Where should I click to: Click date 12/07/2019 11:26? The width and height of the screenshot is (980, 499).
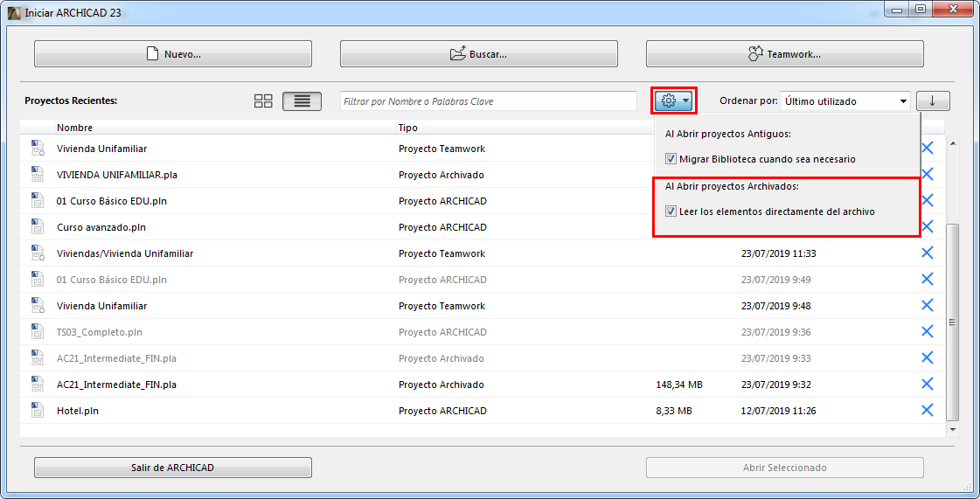(779, 411)
